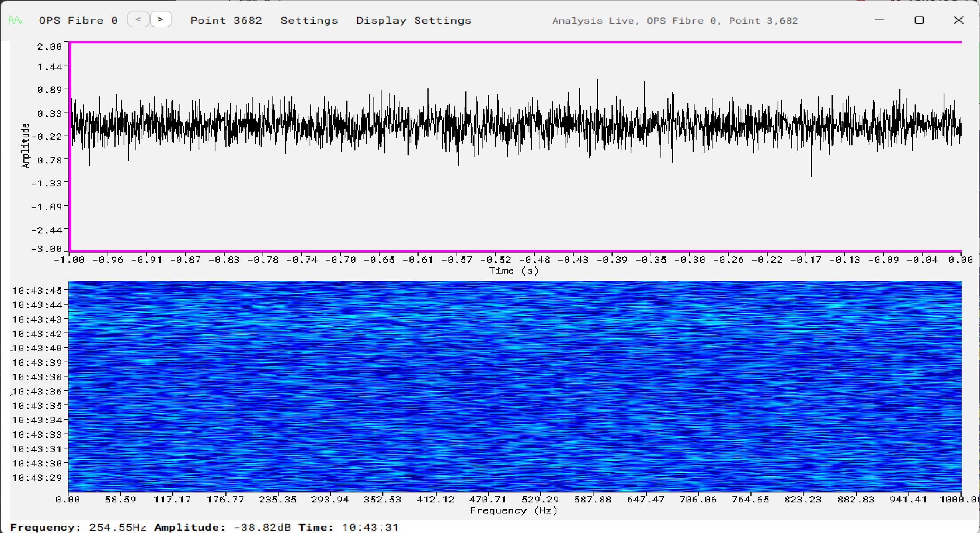Go to next fibre with right arrow

point(161,19)
